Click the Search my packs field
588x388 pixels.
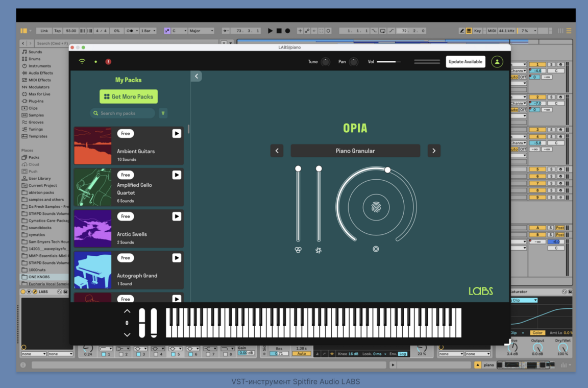click(122, 113)
